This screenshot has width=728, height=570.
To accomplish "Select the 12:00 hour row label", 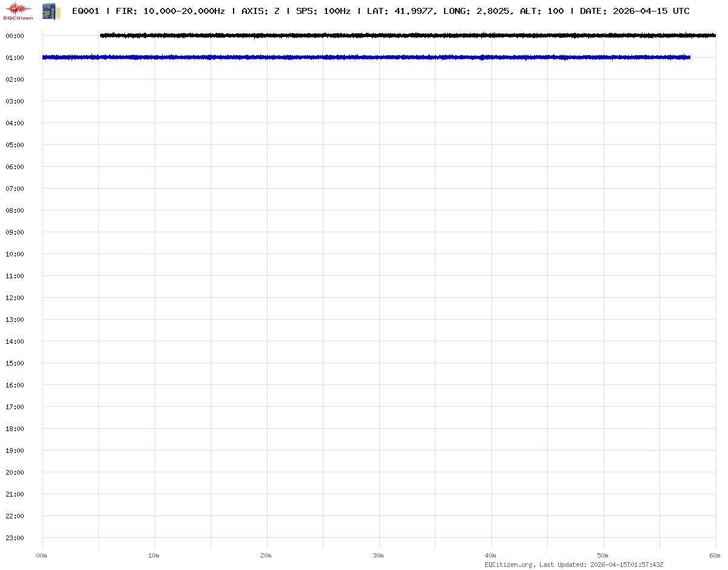I will click(15, 298).
